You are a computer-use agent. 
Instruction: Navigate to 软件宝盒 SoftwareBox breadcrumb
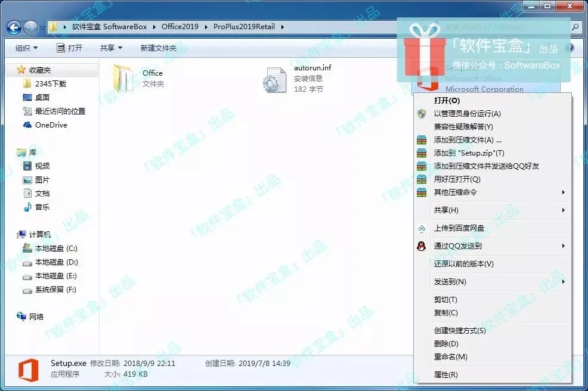click(109, 27)
